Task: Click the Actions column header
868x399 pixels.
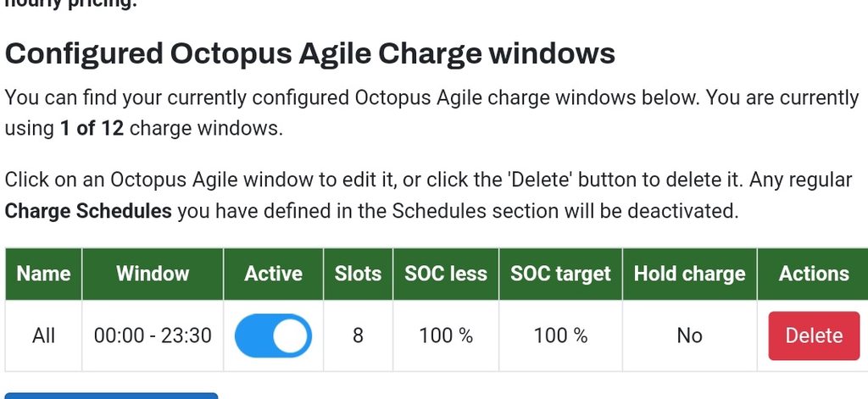Action: [814, 274]
